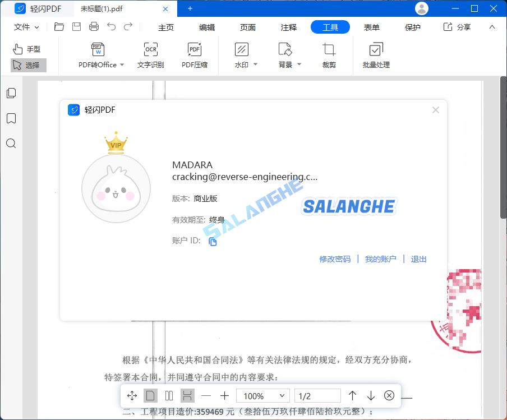
Task: Click the VIP avatar image
Action: (x=116, y=188)
